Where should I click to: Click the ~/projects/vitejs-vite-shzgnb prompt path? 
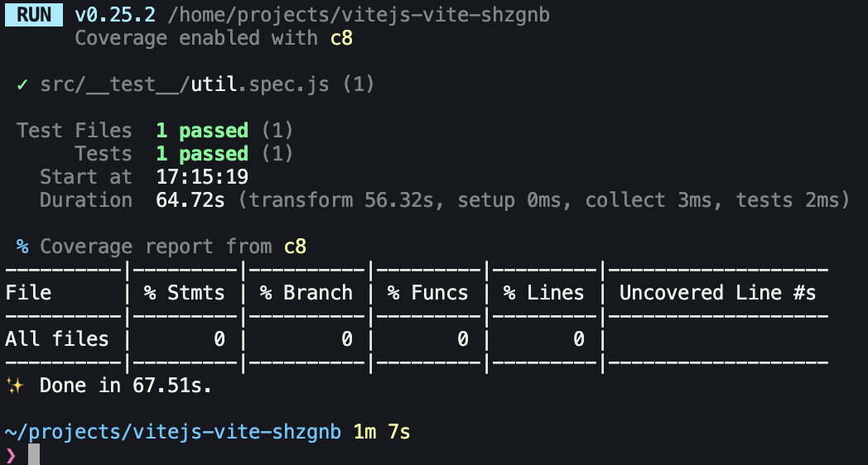[x=173, y=432]
